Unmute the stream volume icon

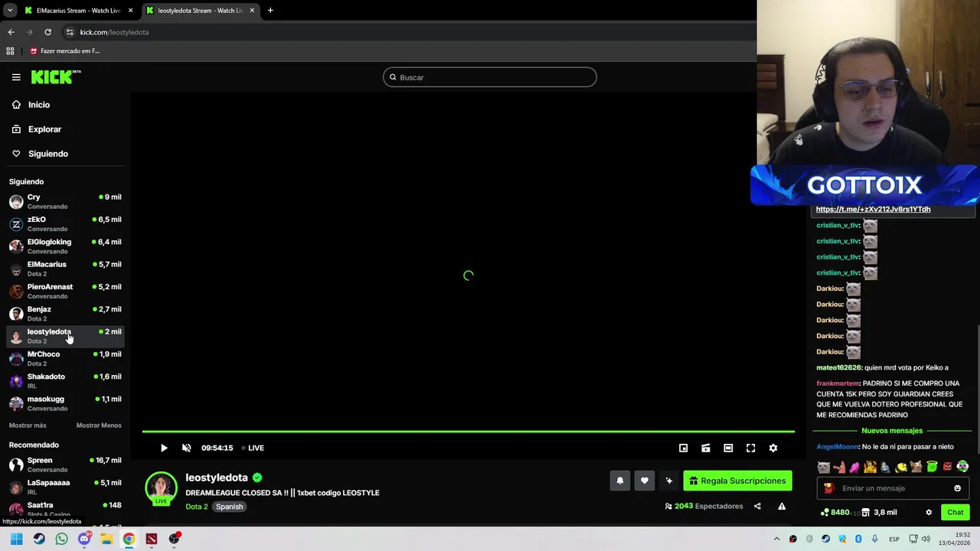(186, 448)
